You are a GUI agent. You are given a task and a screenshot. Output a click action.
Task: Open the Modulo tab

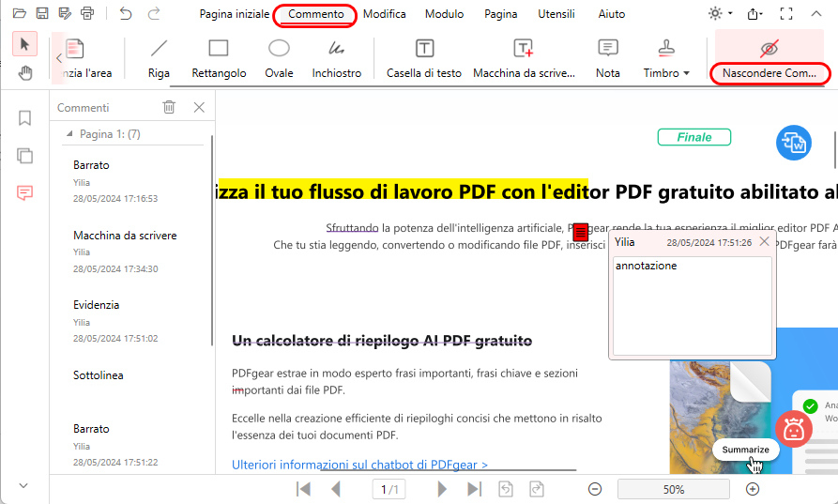pyautogui.click(x=444, y=14)
